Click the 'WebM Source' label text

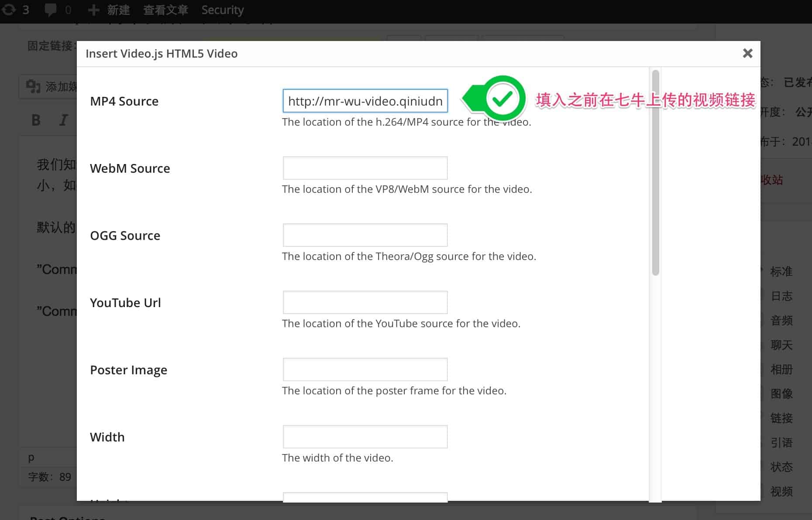click(130, 168)
